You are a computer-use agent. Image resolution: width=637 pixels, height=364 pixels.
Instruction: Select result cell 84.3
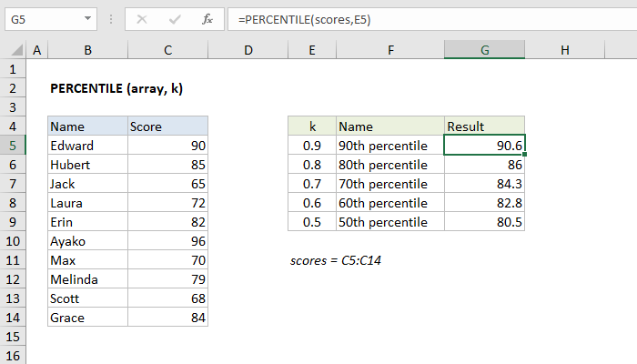485,184
